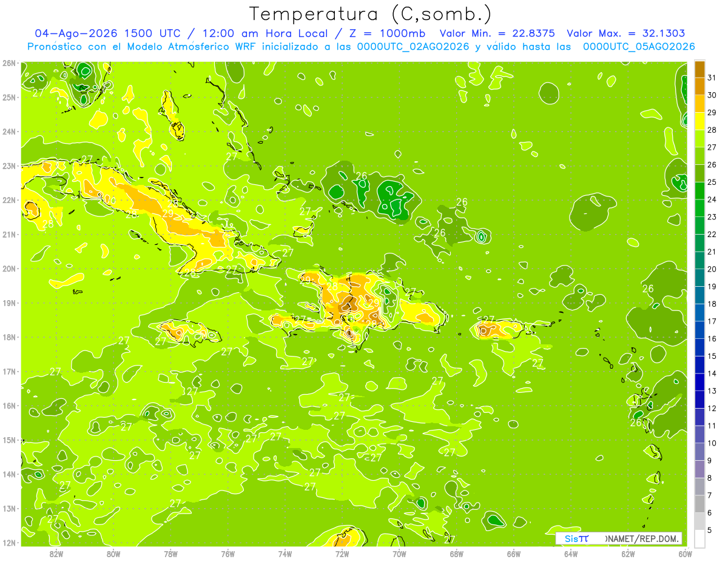This screenshot has width=728, height=562.
Task: Click the 78W longitude axis label
Action: tap(170, 554)
